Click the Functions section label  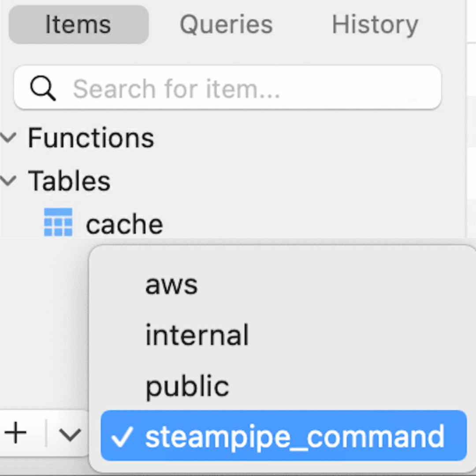(x=91, y=138)
